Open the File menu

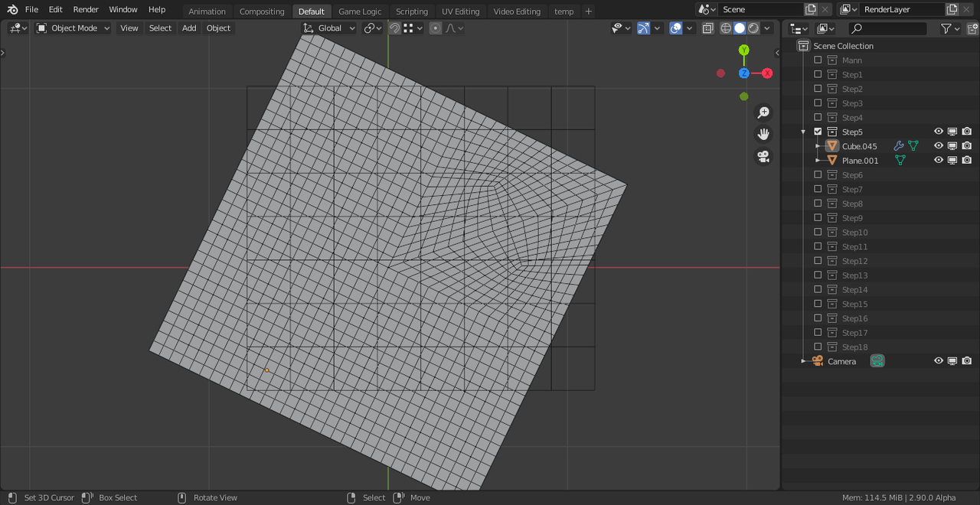(x=31, y=9)
